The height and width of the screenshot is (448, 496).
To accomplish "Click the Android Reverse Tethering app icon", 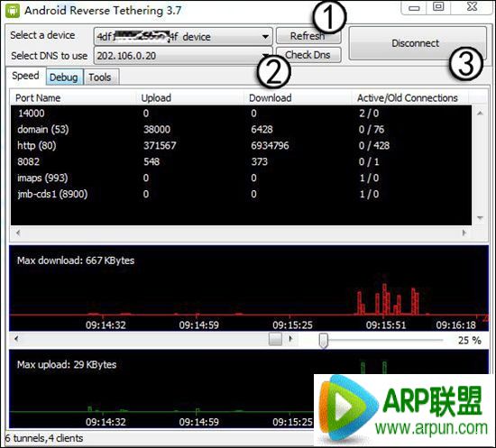I will [x=13, y=11].
